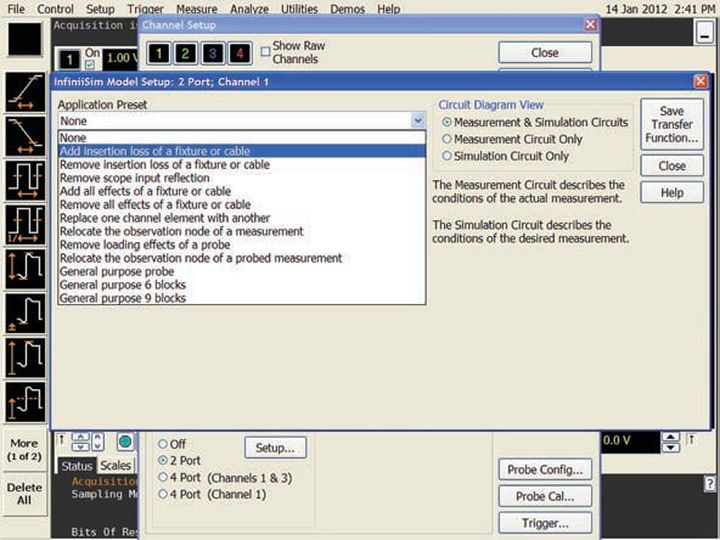Viewport: 720px width, 540px height.
Task: Open InfiniiSim Setup... button
Action: point(275,448)
